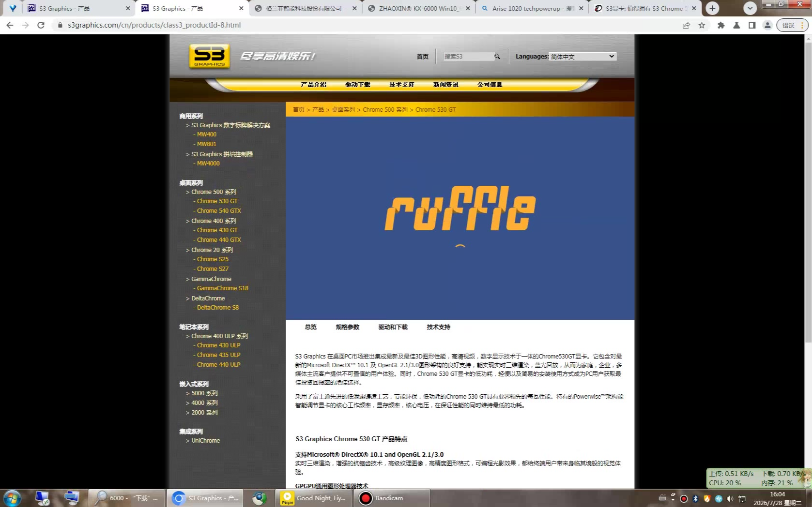The width and height of the screenshot is (812, 507).
Task: Close the Arise 1020 techpowerup tab
Action: coord(581,8)
